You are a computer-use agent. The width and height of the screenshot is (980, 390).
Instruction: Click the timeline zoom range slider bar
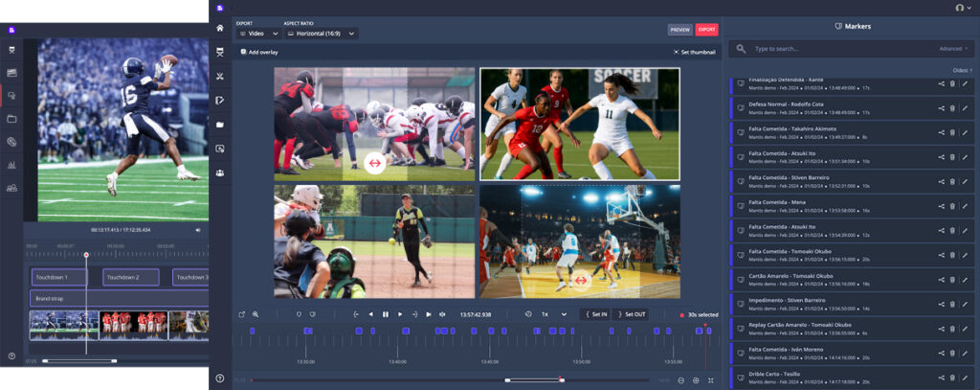pyautogui.click(x=534, y=380)
